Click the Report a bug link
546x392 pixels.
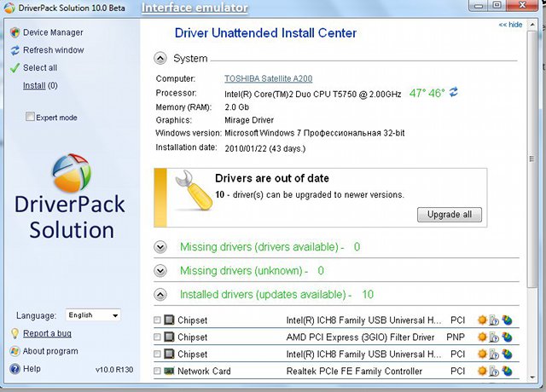click(x=47, y=333)
